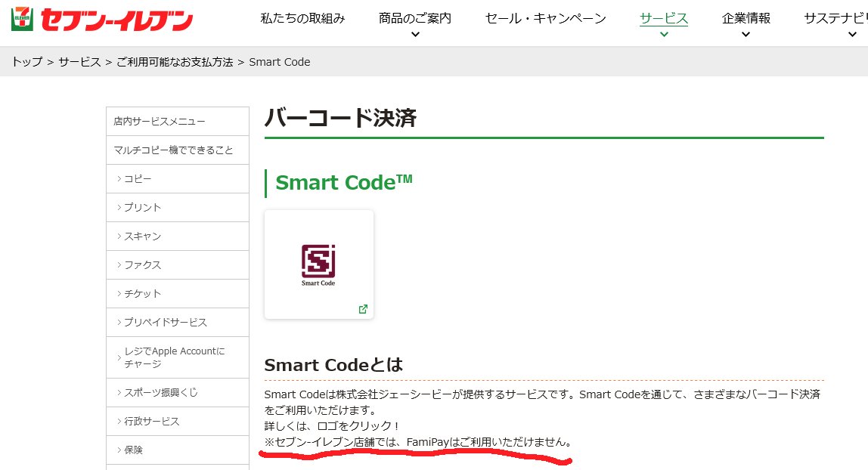Viewport: 868px width, 470px height.
Task: Go to サービス in breadcrumb
Action: point(79,62)
